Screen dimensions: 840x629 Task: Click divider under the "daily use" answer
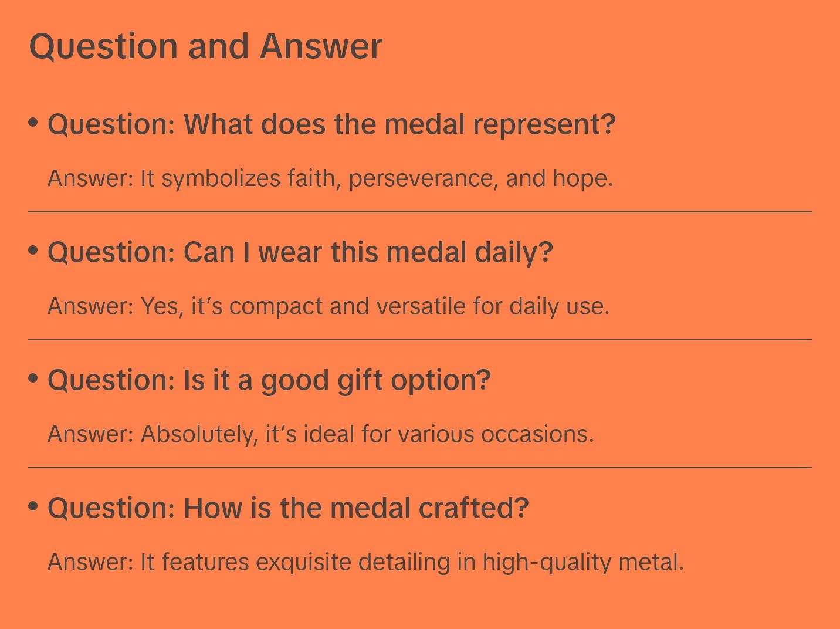420,340
